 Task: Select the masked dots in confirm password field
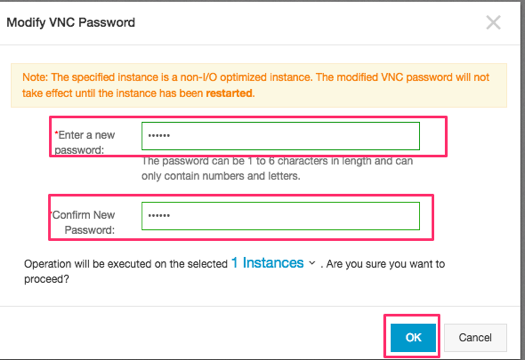coord(159,215)
